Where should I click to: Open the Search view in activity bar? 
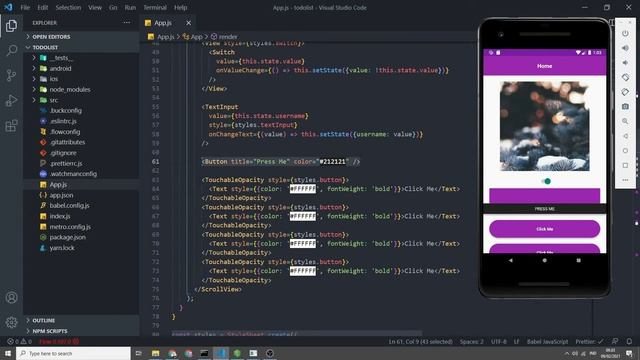point(11,50)
